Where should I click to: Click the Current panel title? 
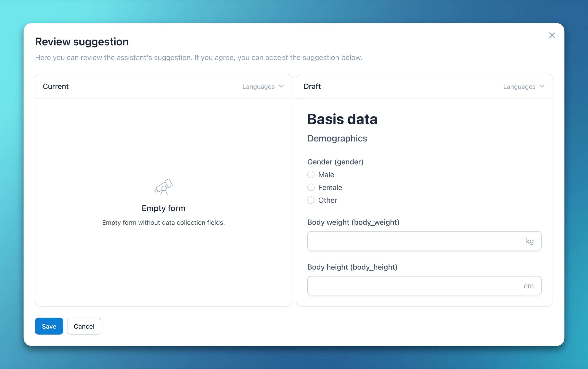tap(56, 86)
